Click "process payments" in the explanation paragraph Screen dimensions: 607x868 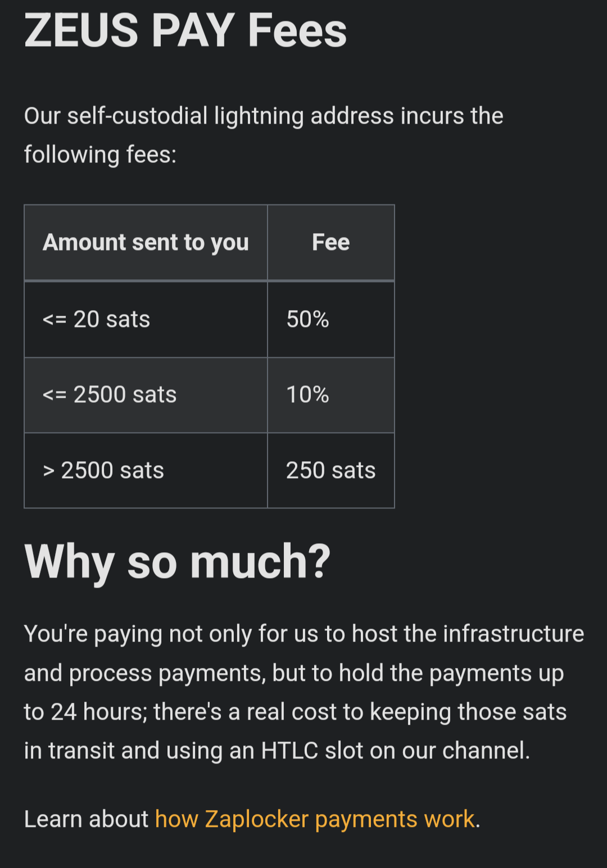tap(167, 673)
